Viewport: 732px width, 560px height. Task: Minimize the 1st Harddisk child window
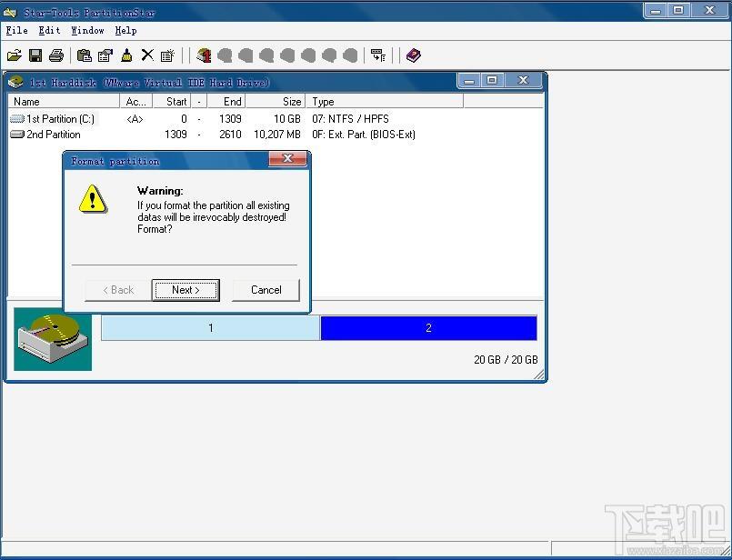[469, 80]
